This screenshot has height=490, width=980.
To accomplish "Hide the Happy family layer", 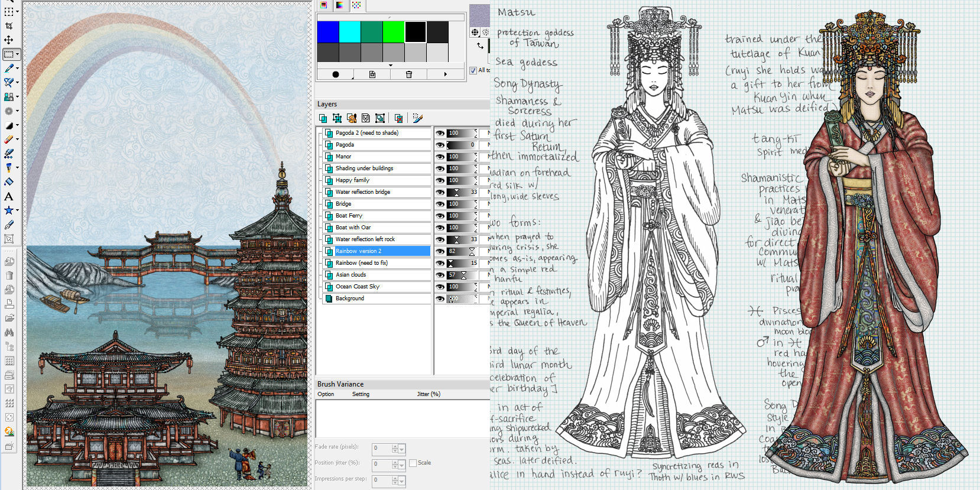I will (440, 180).
